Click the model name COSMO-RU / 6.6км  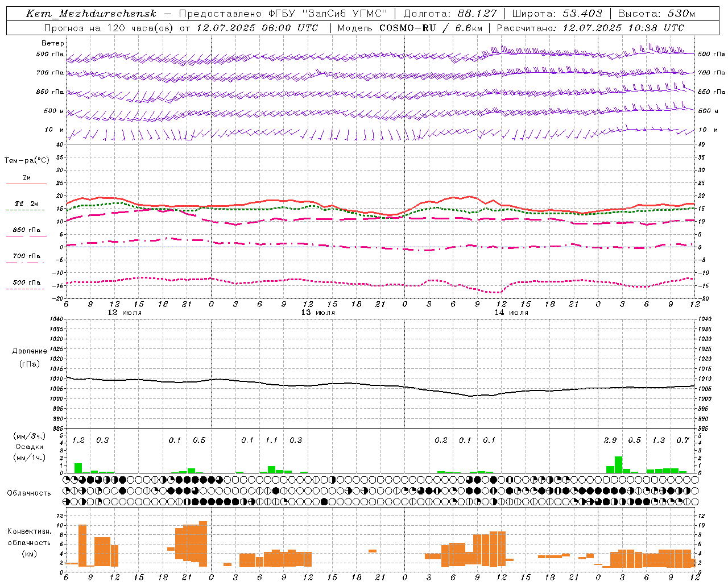[431, 28]
